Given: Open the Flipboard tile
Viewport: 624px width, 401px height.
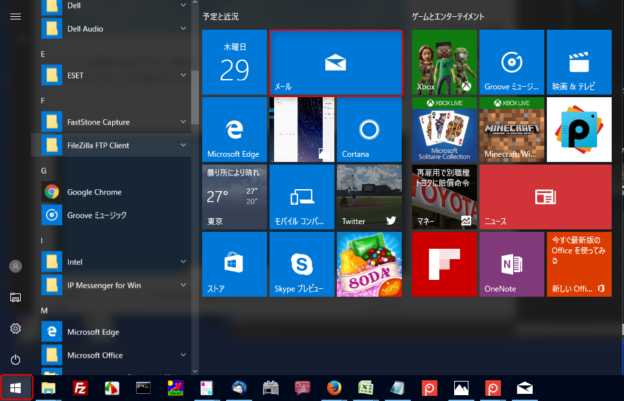Looking at the screenshot, I should (444, 265).
